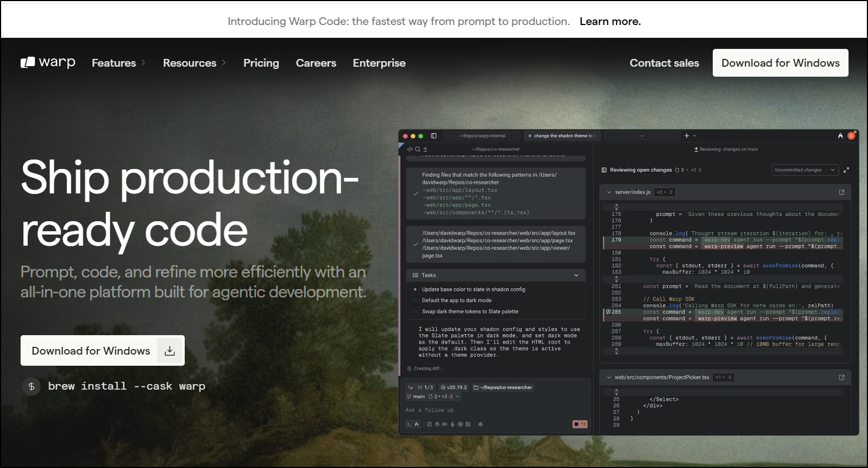The height and width of the screenshot is (468, 868).
Task: Open server/index.js via its external-link icon
Action: [x=841, y=192]
